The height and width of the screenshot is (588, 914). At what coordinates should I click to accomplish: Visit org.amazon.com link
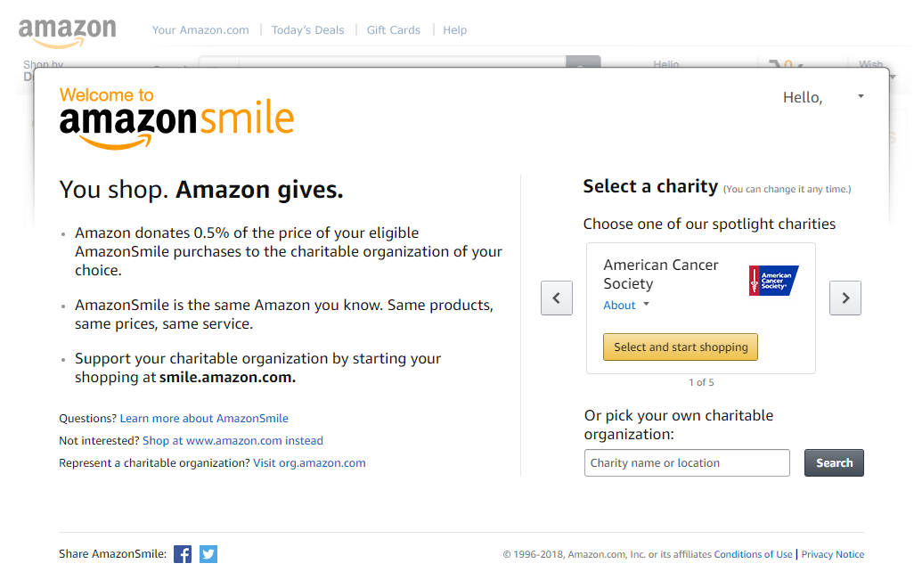tap(309, 463)
